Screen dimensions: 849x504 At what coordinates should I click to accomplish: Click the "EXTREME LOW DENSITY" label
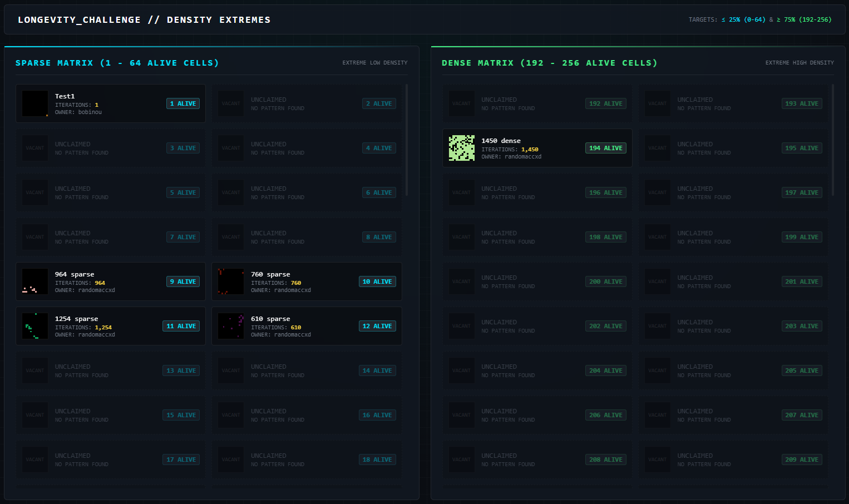point(375,63)
